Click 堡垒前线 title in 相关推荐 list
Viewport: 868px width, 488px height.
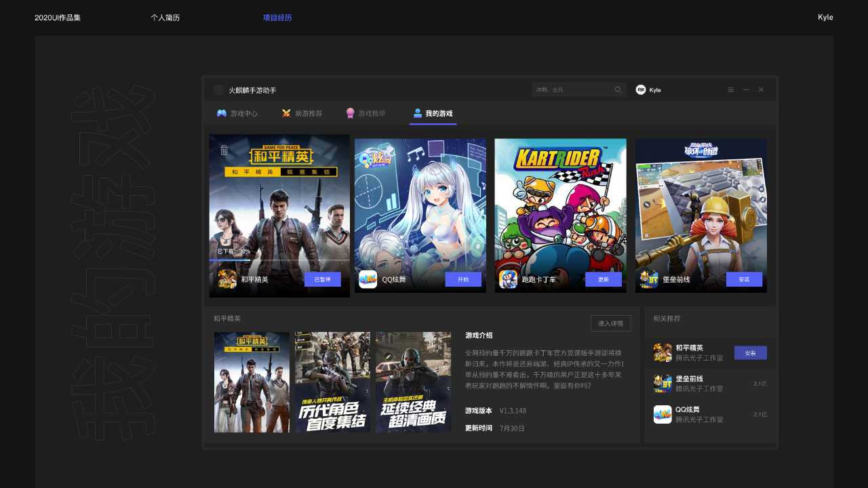(x=690, y=379)
